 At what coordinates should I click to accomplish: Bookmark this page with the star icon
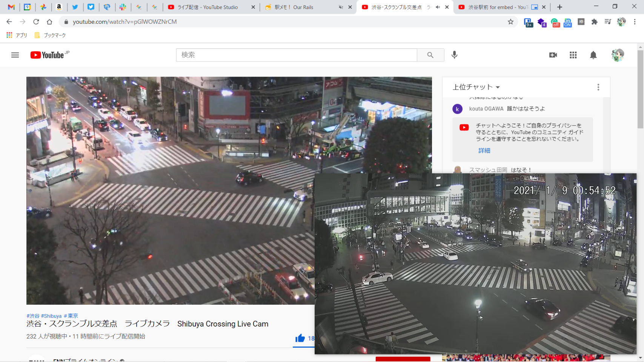(x=510, y=22)
